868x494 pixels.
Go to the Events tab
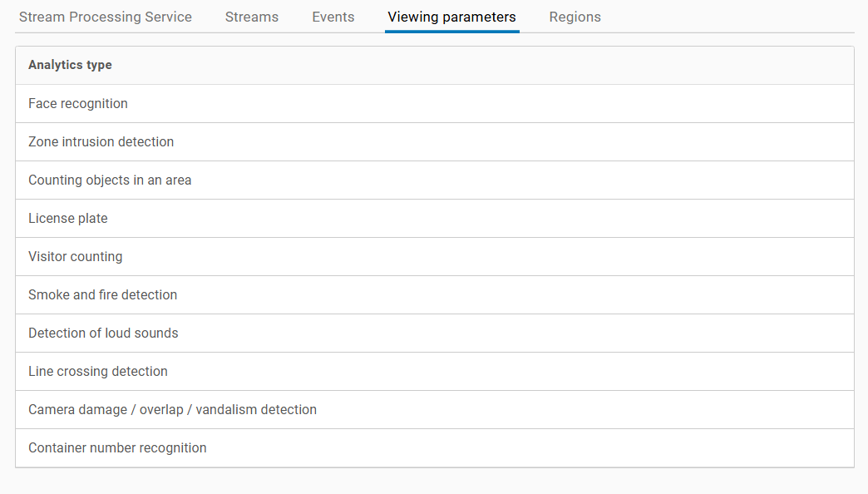click(333, 17)
